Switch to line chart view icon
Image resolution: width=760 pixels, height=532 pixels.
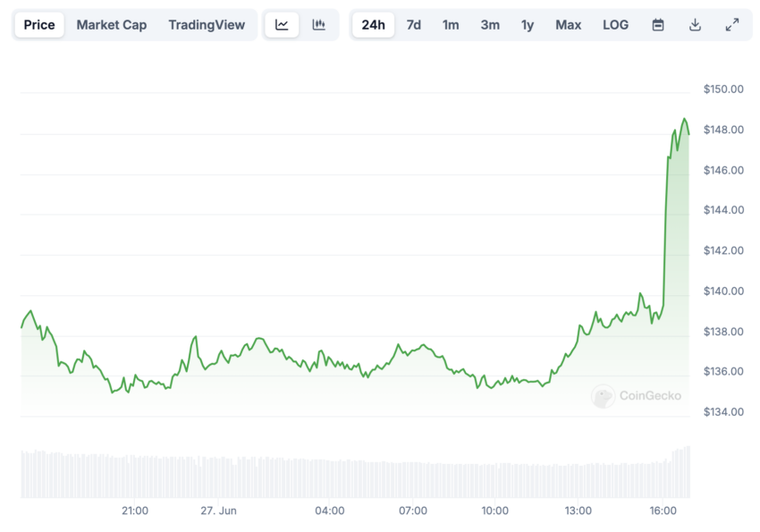[x=282, y=25]
